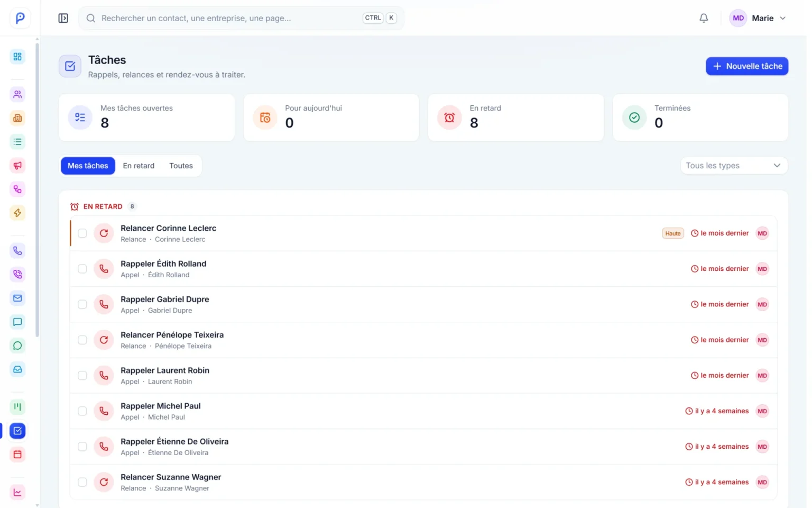This screenshot has height=508, width=812.
Task: Select the Toutes tab
Action: coord(181,166)
